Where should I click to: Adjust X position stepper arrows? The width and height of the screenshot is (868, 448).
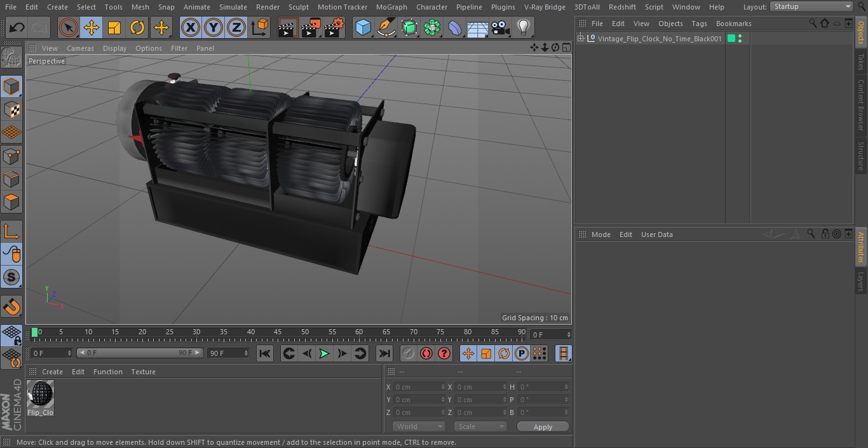tap(443, 387)
